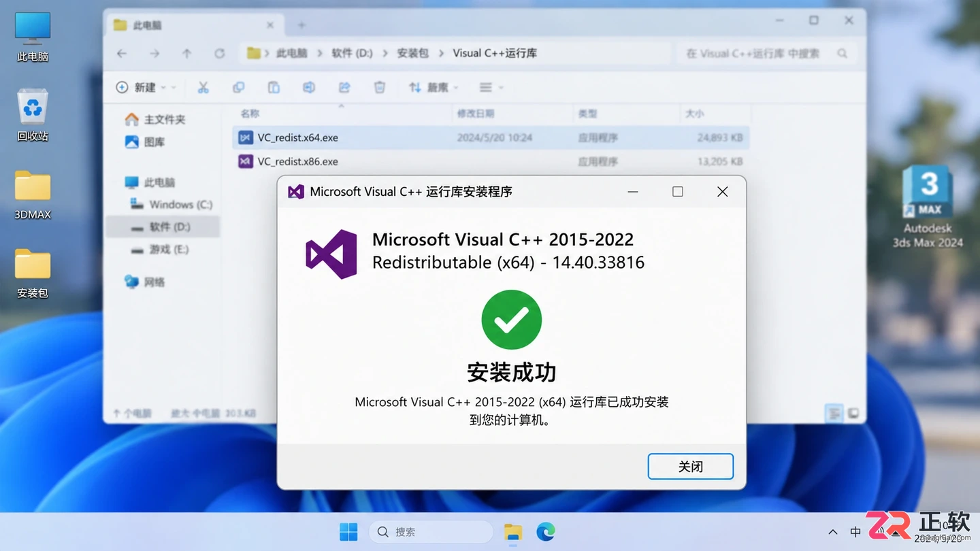Click the cut (scissors) icon in Explorer toolbar
Viewport: 980px width, 551px height.
pyautogui.click(x=203, y=87)
